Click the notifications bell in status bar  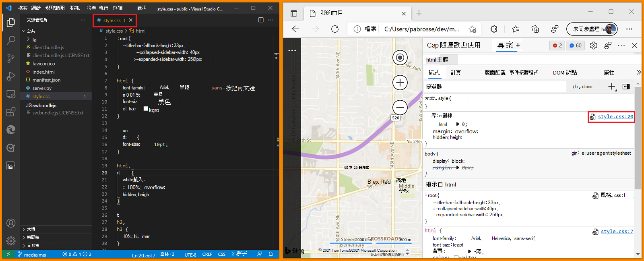coord(271,254)
